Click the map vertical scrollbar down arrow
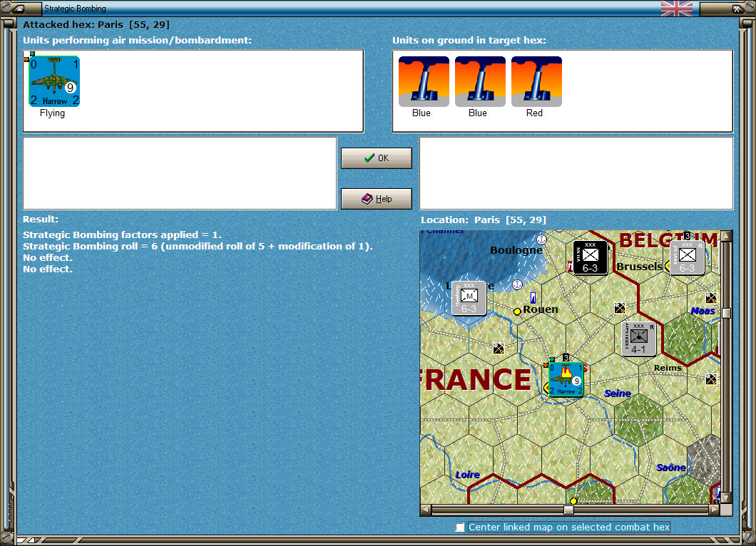This screenshot has width=756, height=546. 726,498
